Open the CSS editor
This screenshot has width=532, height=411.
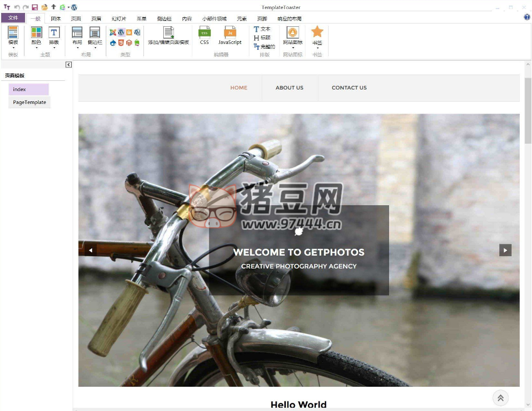(x=204, y=35)
